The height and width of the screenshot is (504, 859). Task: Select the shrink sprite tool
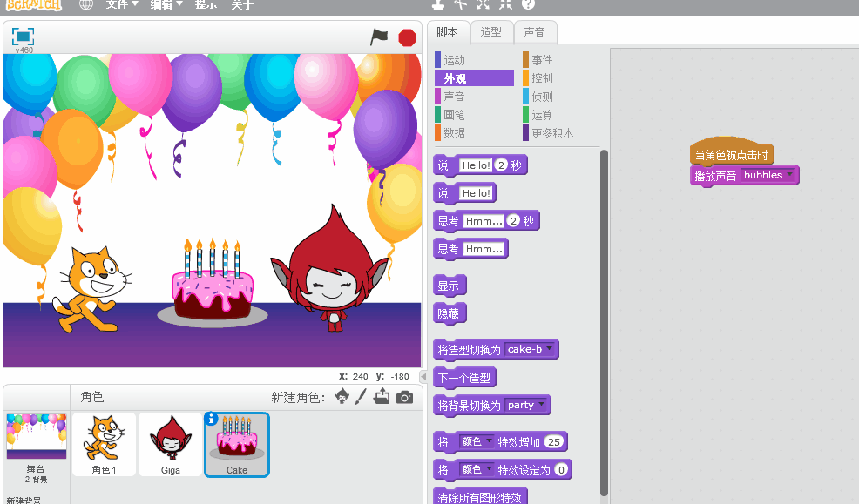[x=505, y=4]
